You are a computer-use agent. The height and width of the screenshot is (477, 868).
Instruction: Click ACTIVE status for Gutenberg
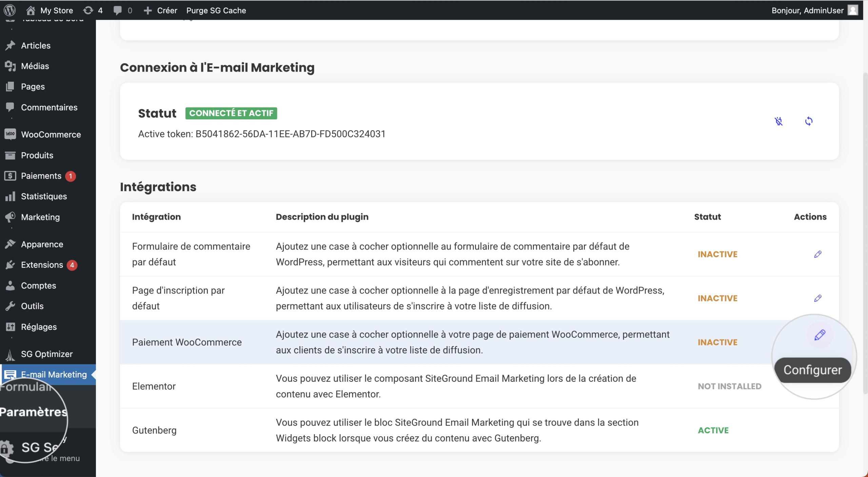point(713,430)
